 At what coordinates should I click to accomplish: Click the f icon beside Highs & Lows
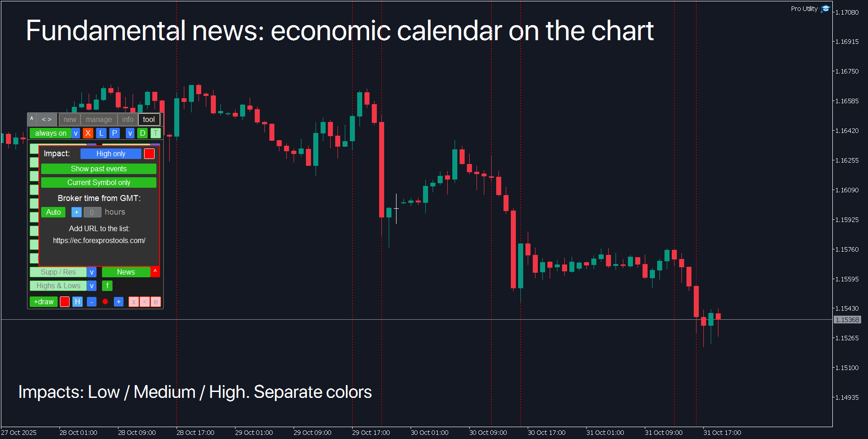(107, 286)
